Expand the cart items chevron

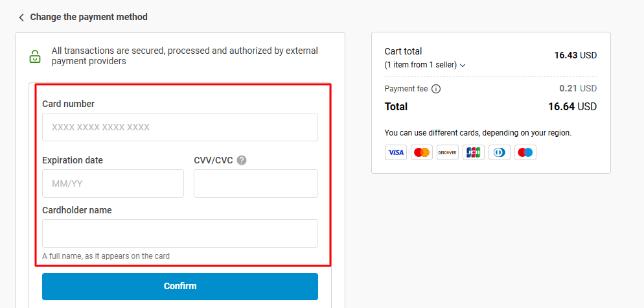click(463, 65)
